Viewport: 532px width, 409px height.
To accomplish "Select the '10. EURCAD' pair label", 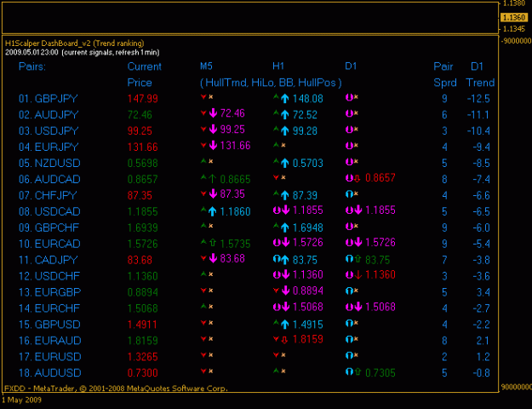I will pos(49,244).
